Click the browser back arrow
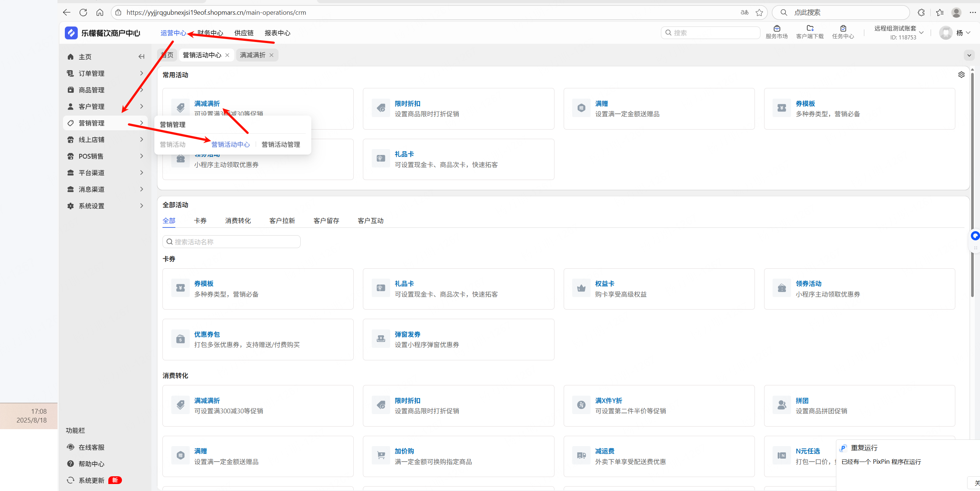980x491 pixels. [x=67, y=13]
